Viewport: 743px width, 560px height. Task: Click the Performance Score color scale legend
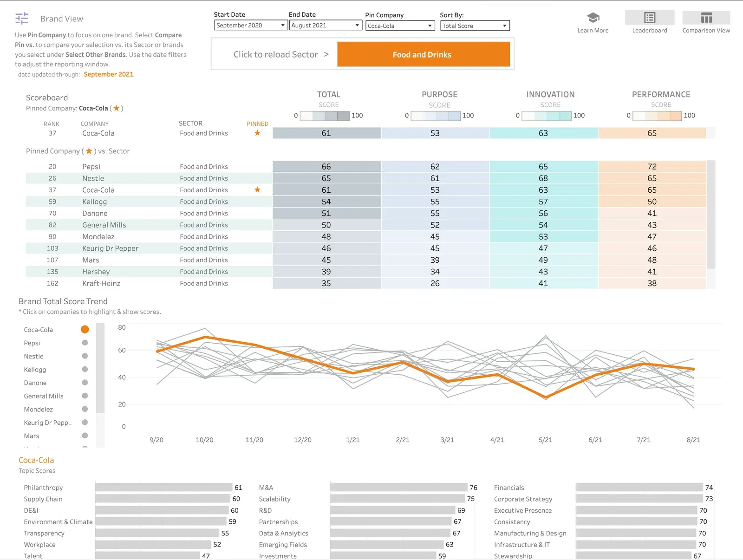[x=657, y=116]
